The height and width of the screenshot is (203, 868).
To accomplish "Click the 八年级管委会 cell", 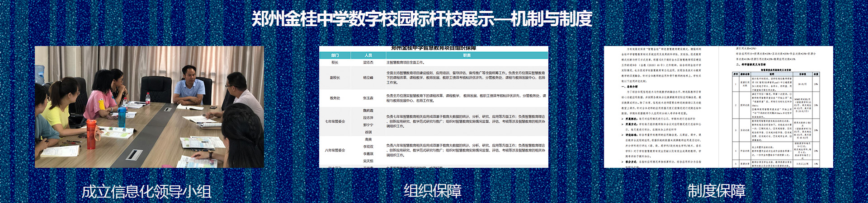I will pos(335,150).
